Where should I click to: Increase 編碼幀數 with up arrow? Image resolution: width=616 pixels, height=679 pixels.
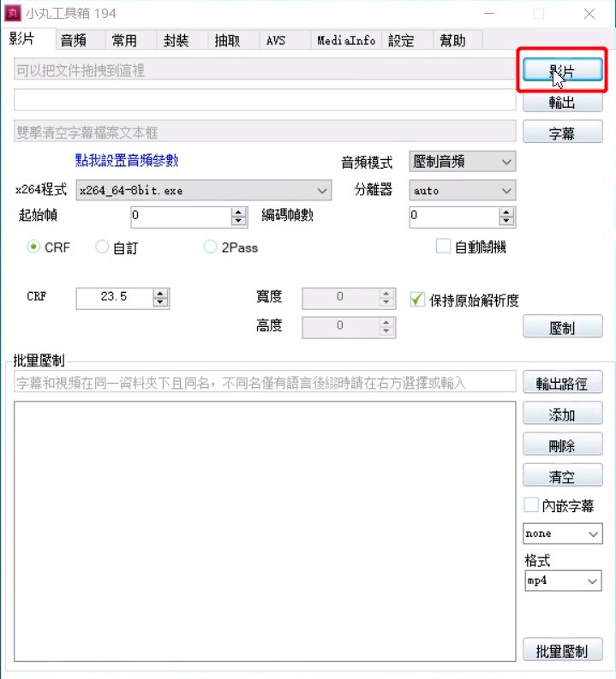(x=506, y=212)
